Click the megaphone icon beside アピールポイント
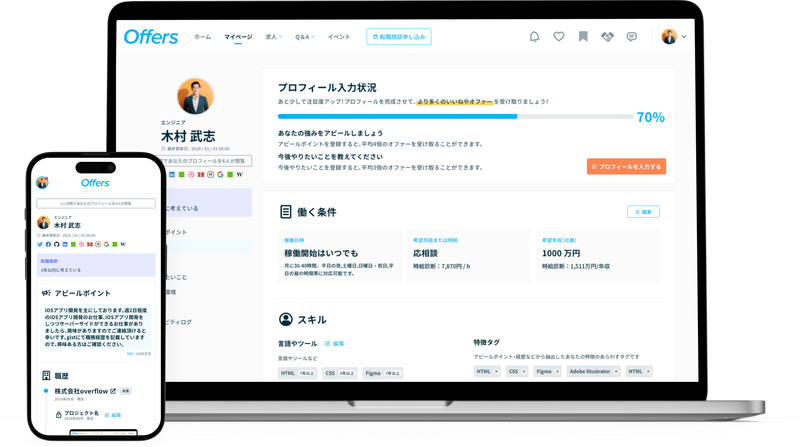The height and width of the screenshot is (447, 800). pyautogui.click(x=46, y=293)
